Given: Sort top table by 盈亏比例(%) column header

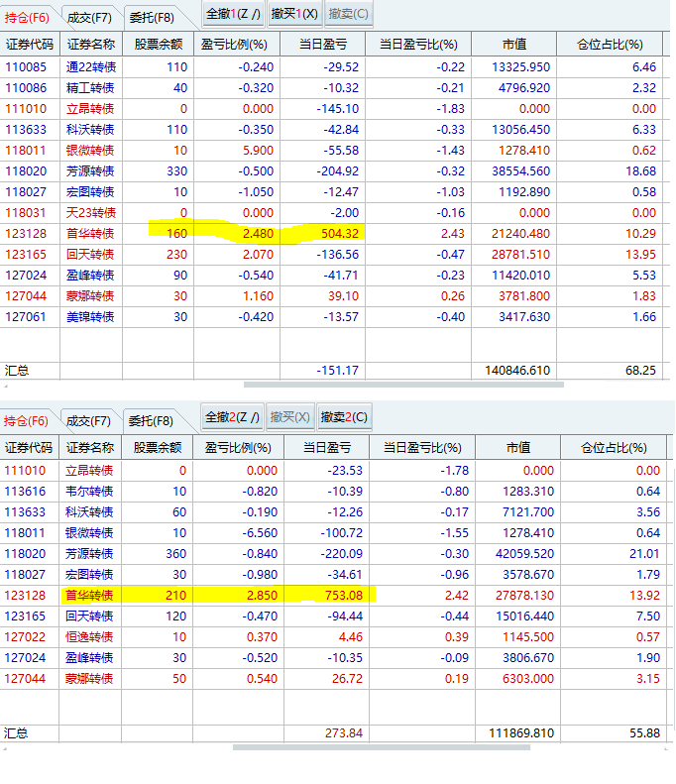Looking at the screenshot, I should 234,45.
